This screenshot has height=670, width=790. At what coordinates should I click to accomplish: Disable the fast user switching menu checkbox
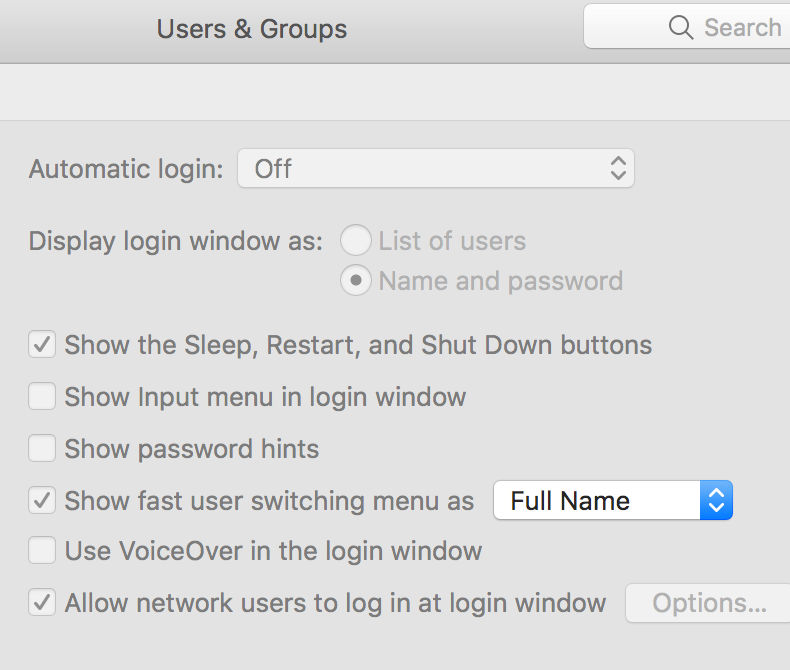(x=42, y=500)
